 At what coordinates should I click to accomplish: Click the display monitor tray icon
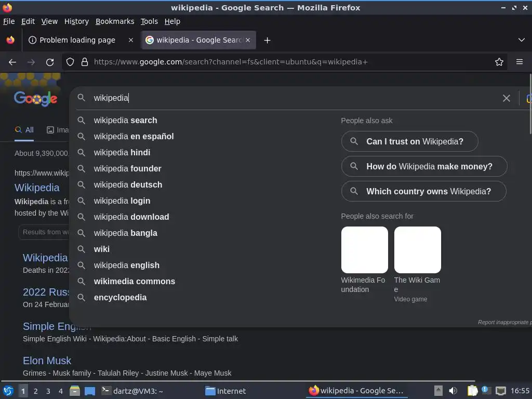coord(500,391)
